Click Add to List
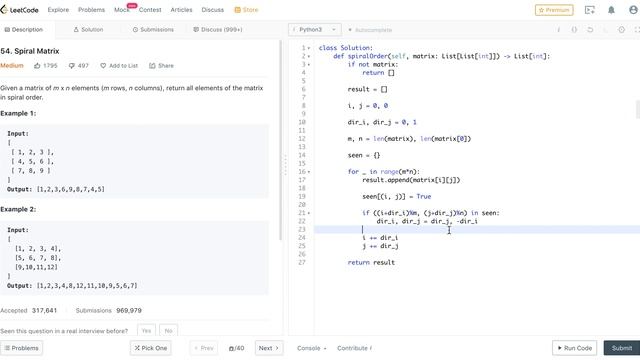The width and height of the screenshot is (640, 360). pyautogui.click(x=119, y=66)
